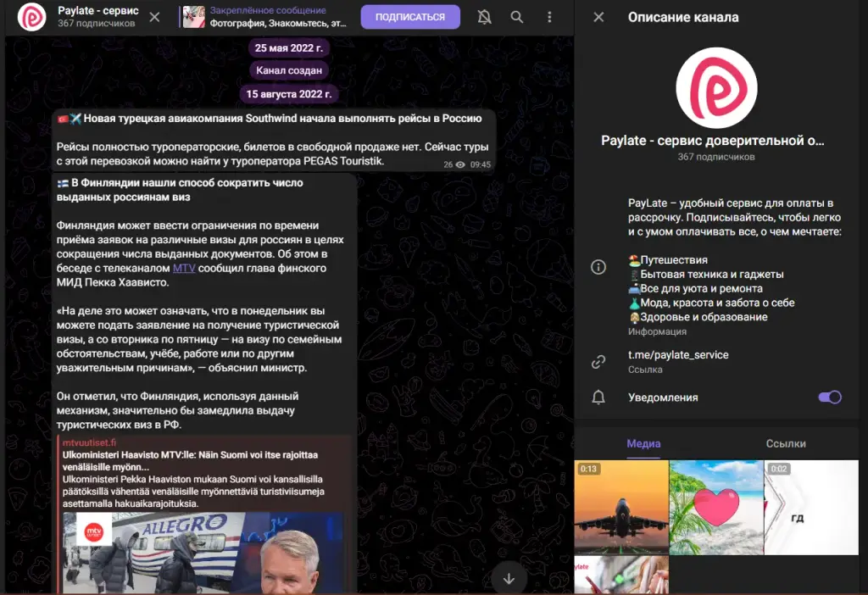Screen dimensions: 868x595
Task: Open the Allegro train news preview image
Action: tap(203, 553)
